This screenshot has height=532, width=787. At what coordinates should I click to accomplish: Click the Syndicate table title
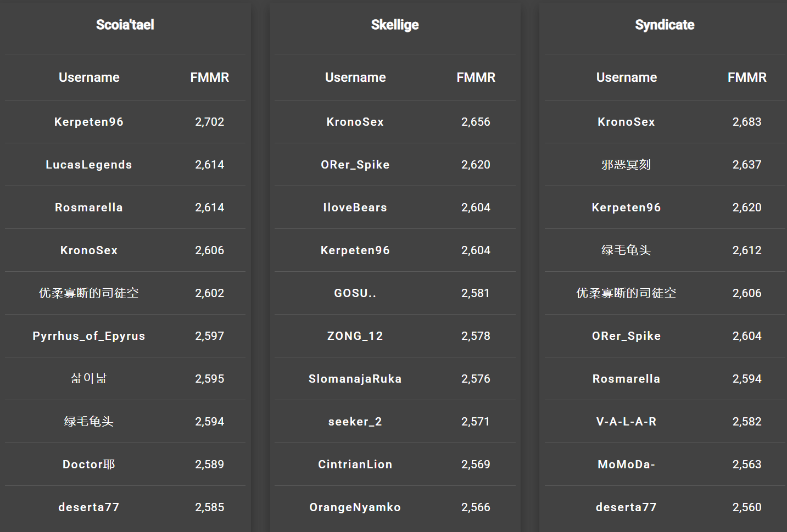[665, 25]
